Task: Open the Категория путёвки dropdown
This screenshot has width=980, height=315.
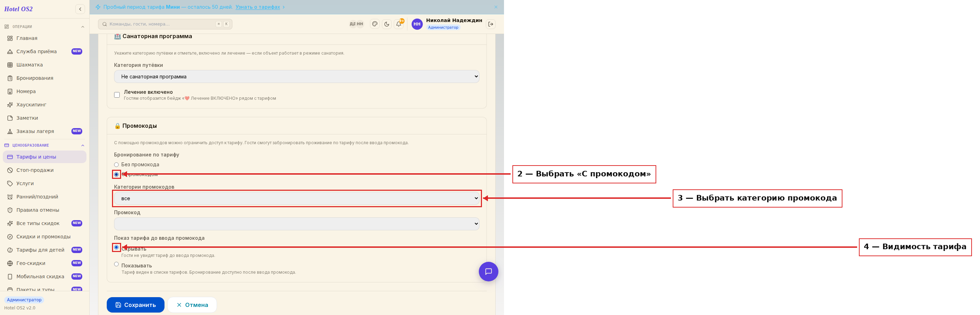Action: pos(296,76)
